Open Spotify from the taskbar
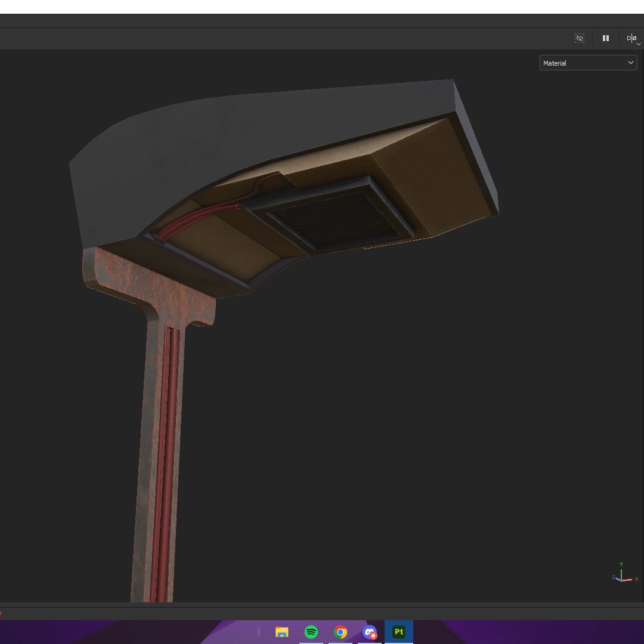Image resolution: width=644 pixels, height=644 pixels. click(x=311, y=631)
